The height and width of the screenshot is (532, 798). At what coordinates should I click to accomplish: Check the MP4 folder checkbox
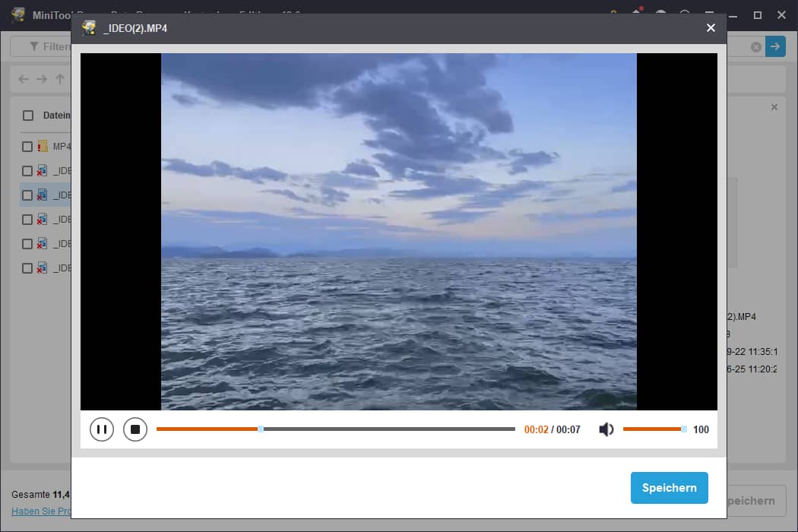click(x=27, y=147)
